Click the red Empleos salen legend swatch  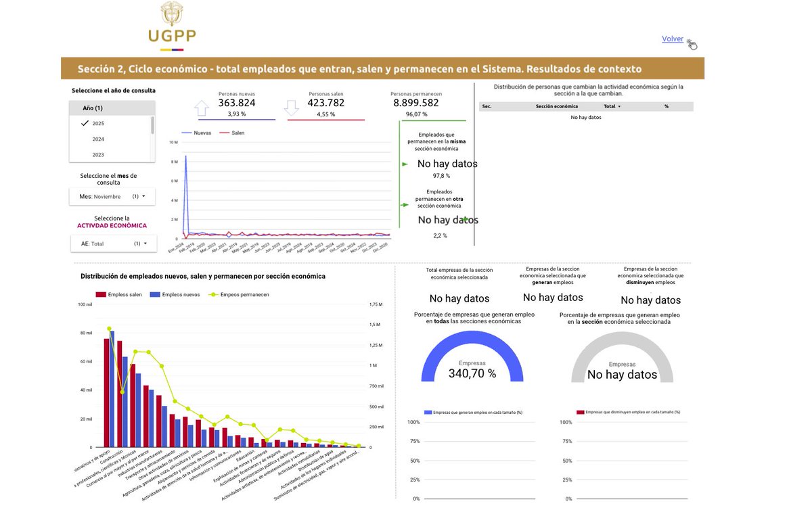tap(101, 295)
